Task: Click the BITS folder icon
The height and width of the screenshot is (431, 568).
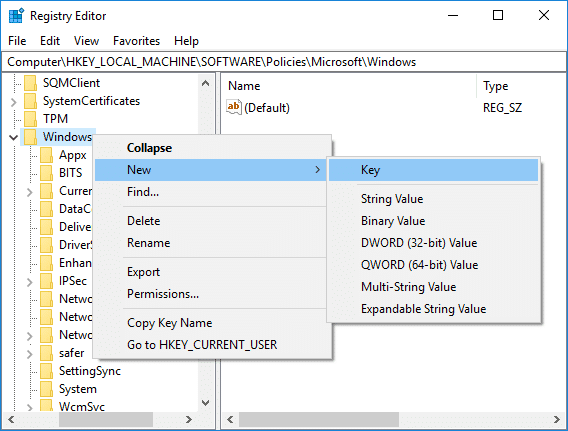Action: 46,173
